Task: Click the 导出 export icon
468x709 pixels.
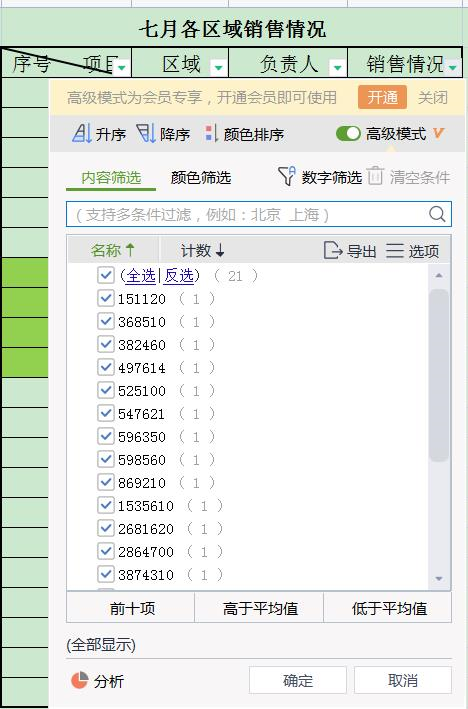Action: (333, 250)
